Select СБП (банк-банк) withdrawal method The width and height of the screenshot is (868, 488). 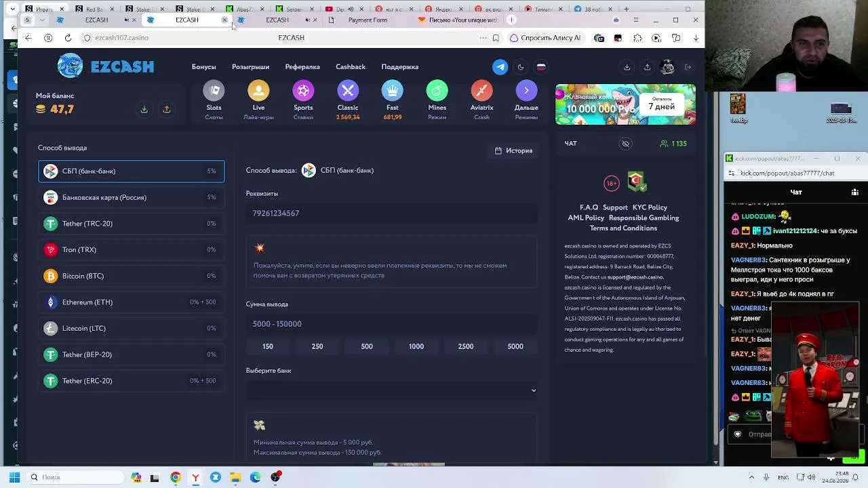(x=132, y=171)
